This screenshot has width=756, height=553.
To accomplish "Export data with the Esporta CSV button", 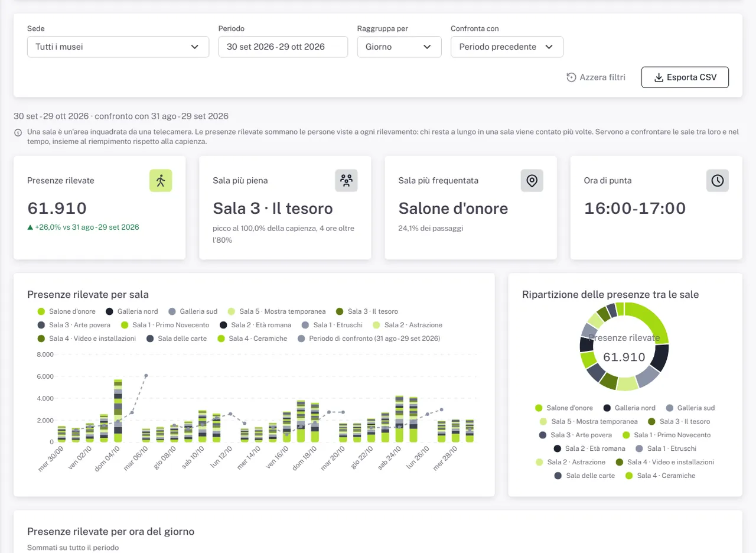I will point(685,77).
